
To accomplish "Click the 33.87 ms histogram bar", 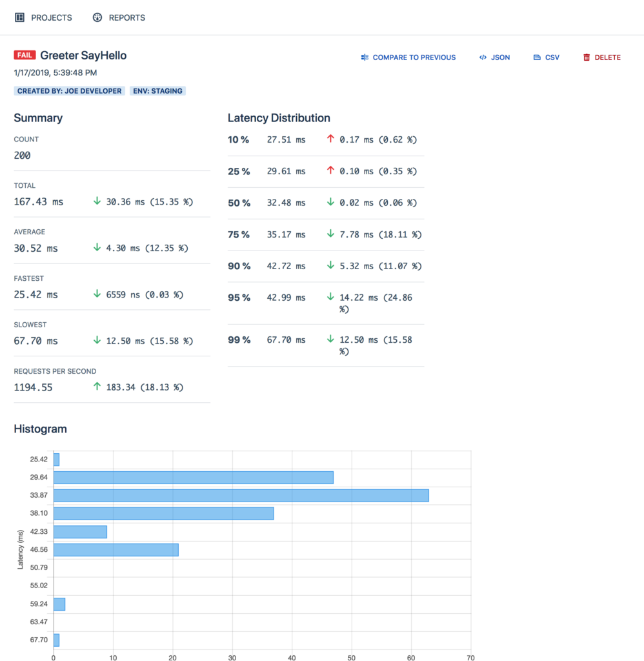I will click(241, 495).
